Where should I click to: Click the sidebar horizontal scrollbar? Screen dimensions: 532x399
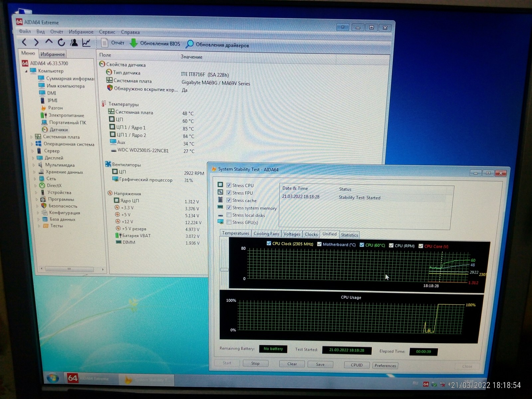(x=69, y=269)
